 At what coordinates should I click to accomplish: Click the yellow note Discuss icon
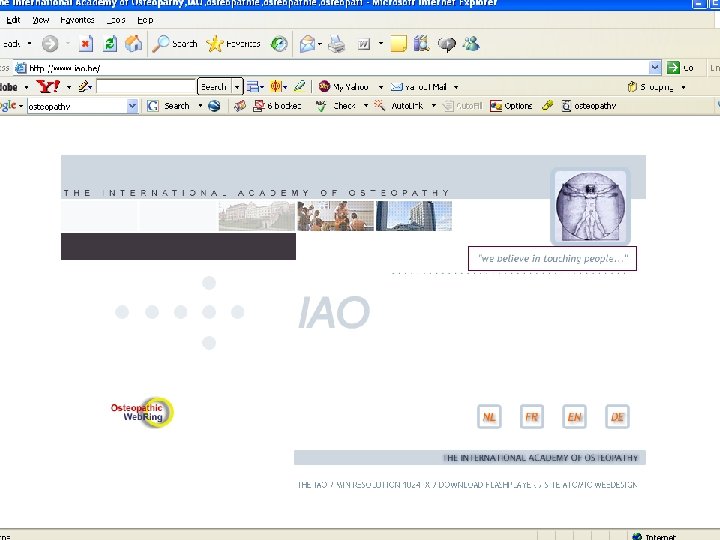398,44
